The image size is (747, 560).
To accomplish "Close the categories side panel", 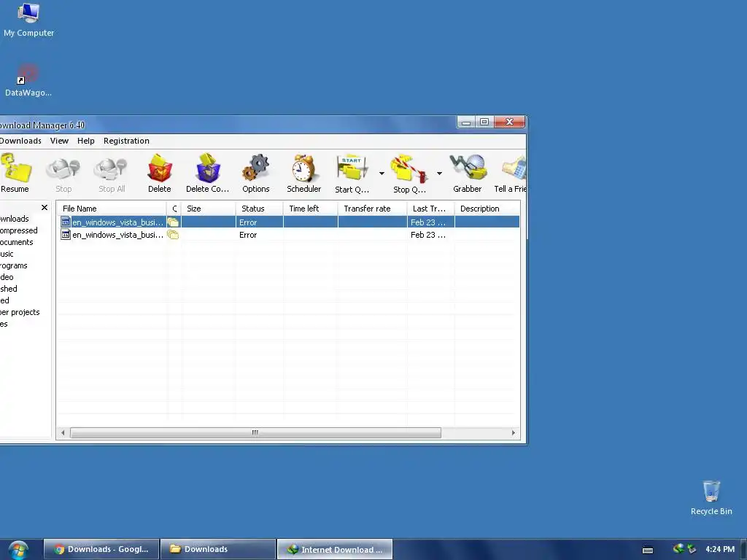I will [x=44, y=208].
